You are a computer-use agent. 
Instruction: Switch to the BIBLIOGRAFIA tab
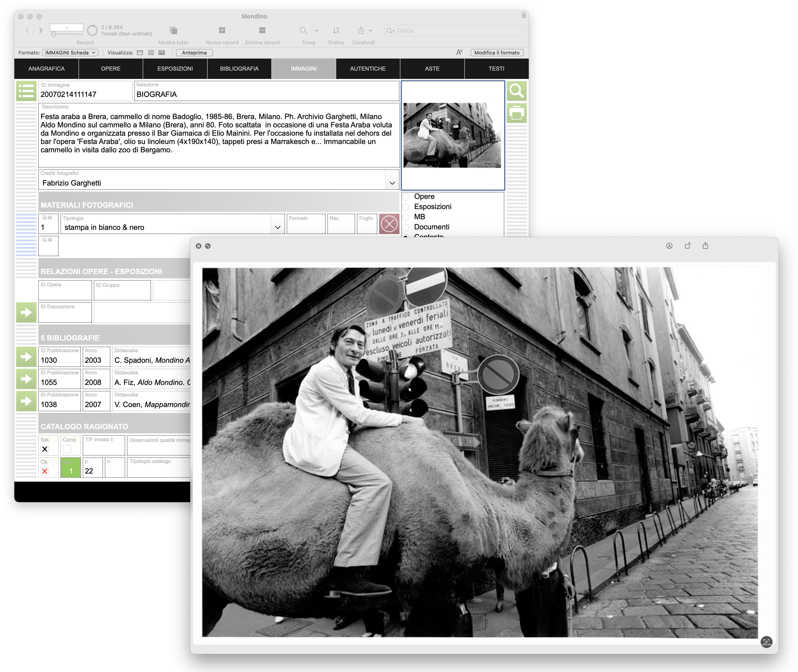239,69
